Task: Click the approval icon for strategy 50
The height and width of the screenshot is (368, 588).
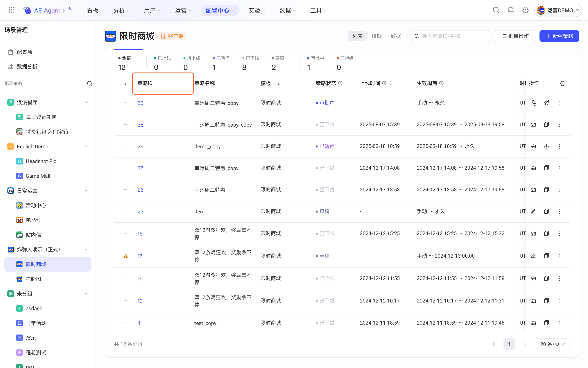Action: click(533, 103)
